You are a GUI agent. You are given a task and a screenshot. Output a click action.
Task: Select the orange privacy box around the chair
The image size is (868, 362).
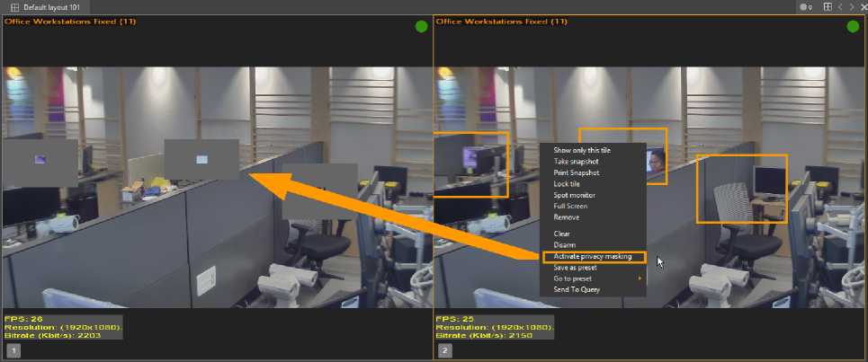tap(741, 189)
